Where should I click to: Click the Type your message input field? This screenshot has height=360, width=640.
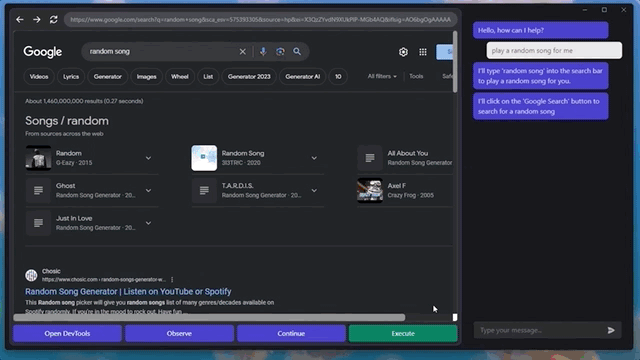(539, 330)
